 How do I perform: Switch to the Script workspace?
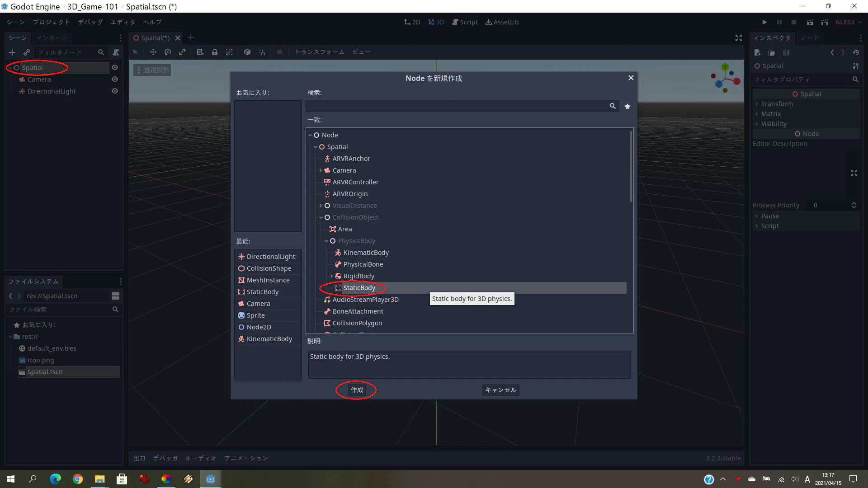pos(465,22)
